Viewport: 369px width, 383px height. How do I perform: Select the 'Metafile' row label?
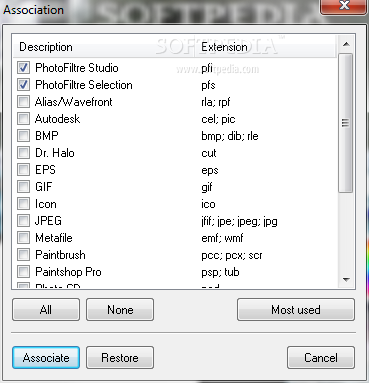[54, 238]
